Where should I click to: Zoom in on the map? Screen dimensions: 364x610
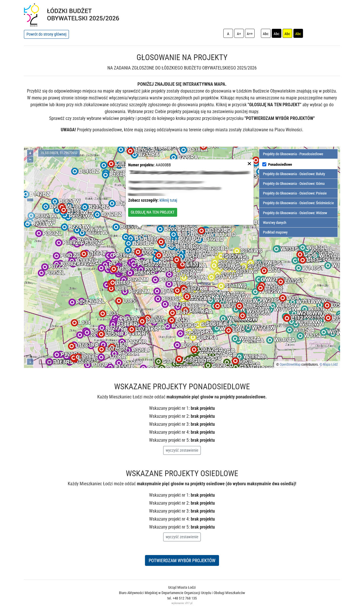[30, 153]
